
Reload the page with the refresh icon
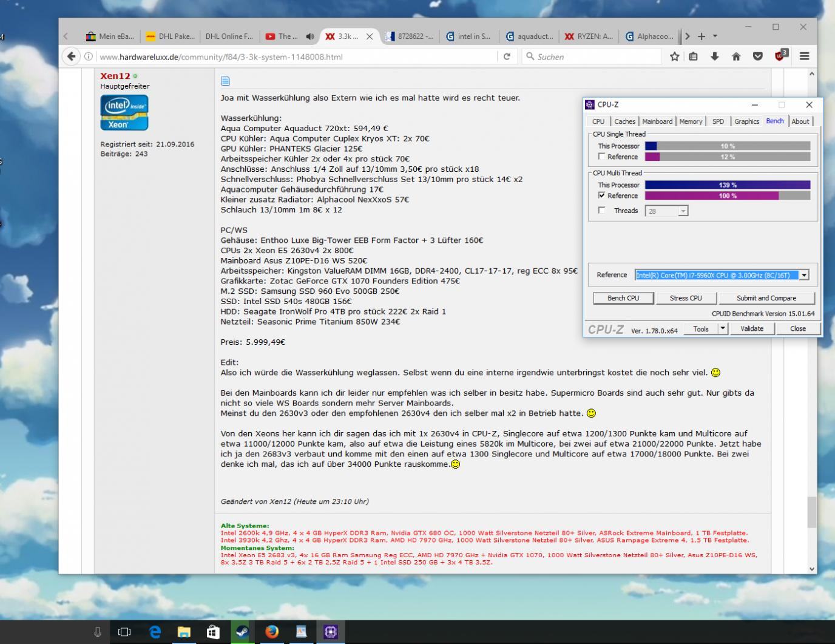pyautogui.click(x=507, y=56)
